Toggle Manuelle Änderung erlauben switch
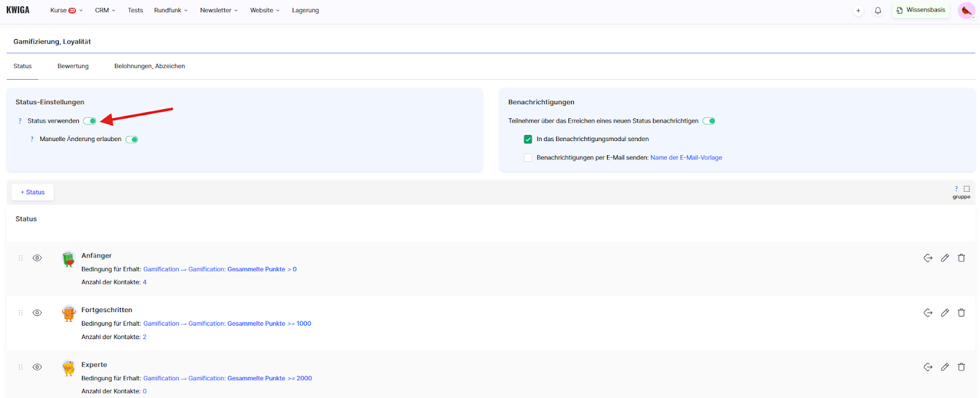 [x=132, y=139]
